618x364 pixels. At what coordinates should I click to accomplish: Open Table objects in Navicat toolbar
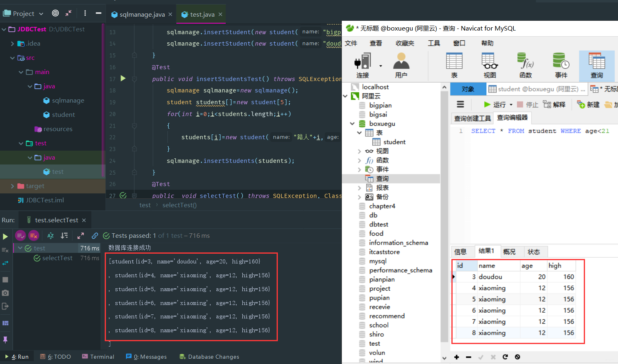click(454, 65)
